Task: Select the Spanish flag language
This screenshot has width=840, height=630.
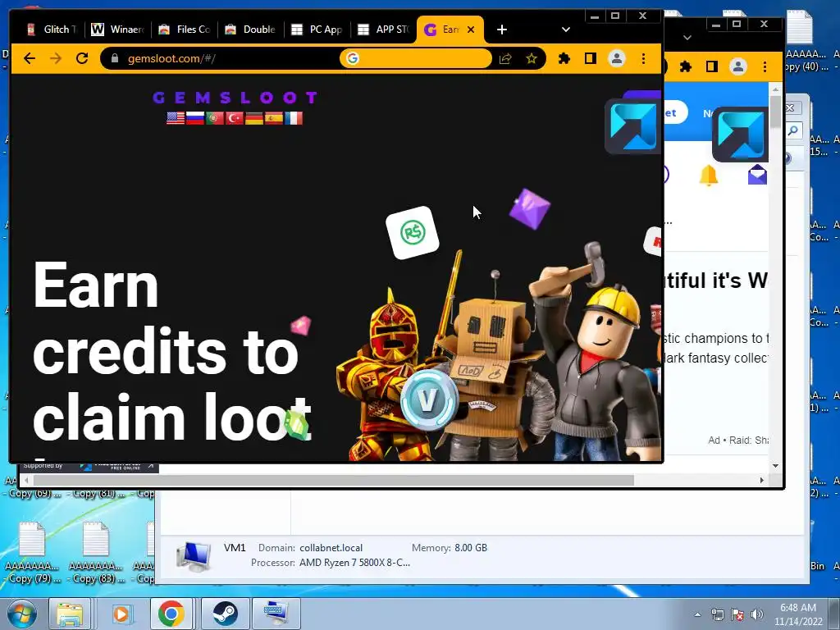Action: pos(274,118)
